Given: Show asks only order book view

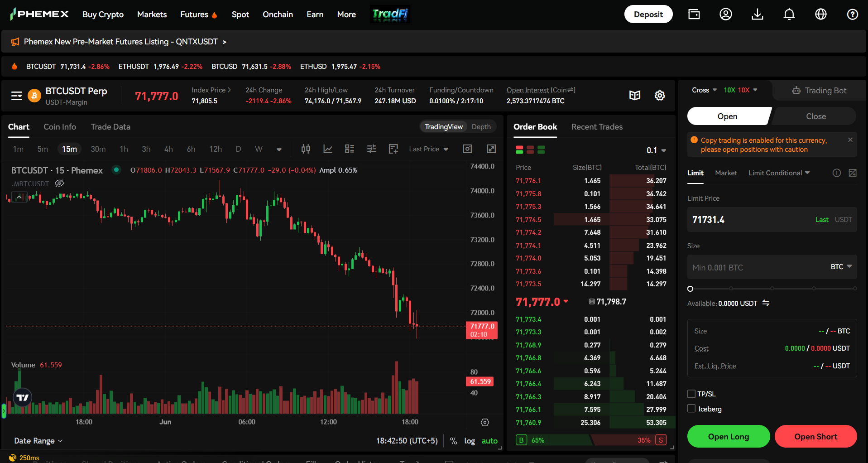Looking at the screenshot, I should point(530,150).
